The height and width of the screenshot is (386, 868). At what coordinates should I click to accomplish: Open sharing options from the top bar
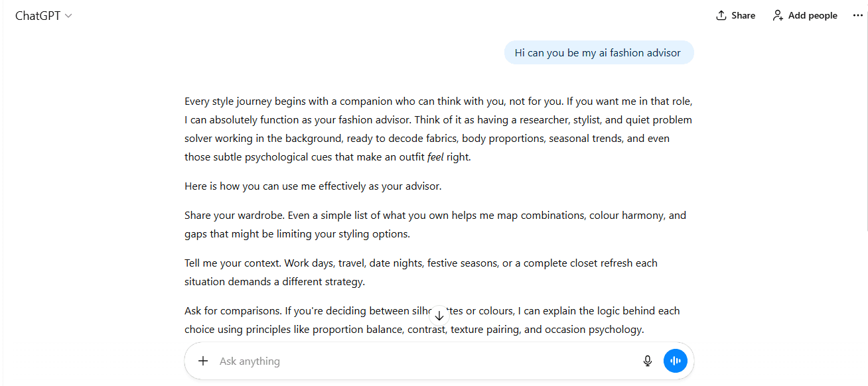pyautogui.click(x=735, y=15)
